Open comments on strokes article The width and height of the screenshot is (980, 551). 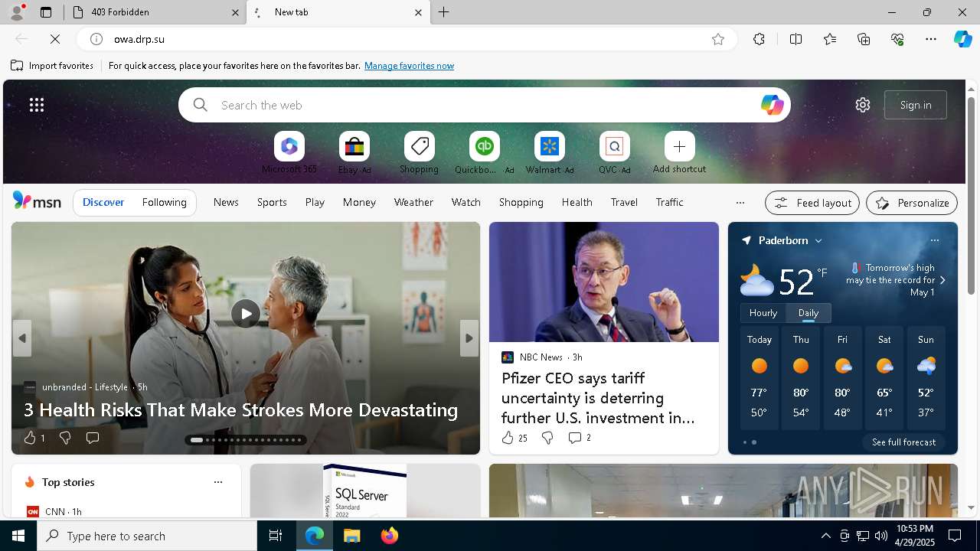[93, 438]
